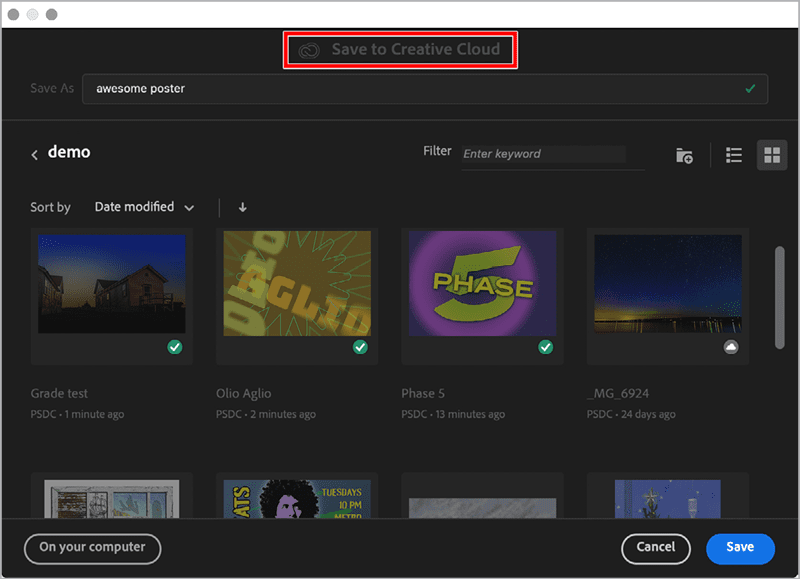Click the Cancel button
800x579 pixels.
[x=656, y=548]
